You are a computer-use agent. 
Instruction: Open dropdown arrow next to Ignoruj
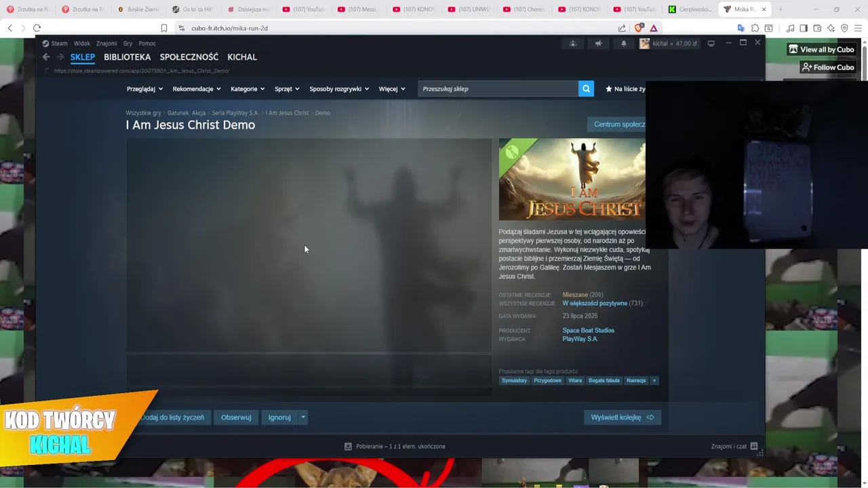coord(303,418)
